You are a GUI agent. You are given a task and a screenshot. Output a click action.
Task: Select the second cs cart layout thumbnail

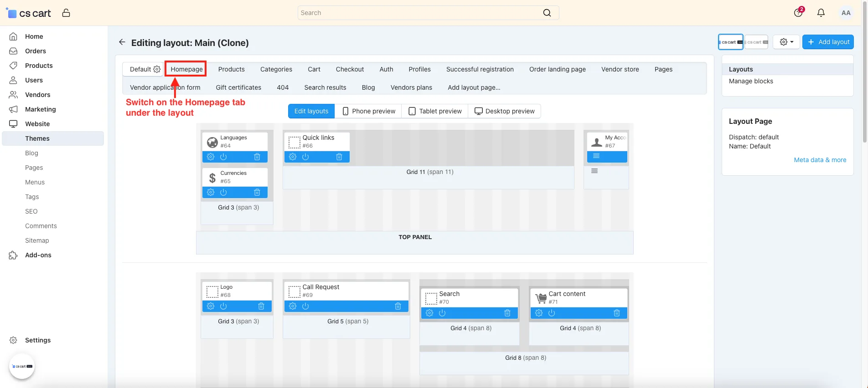(x=757, y=42)
